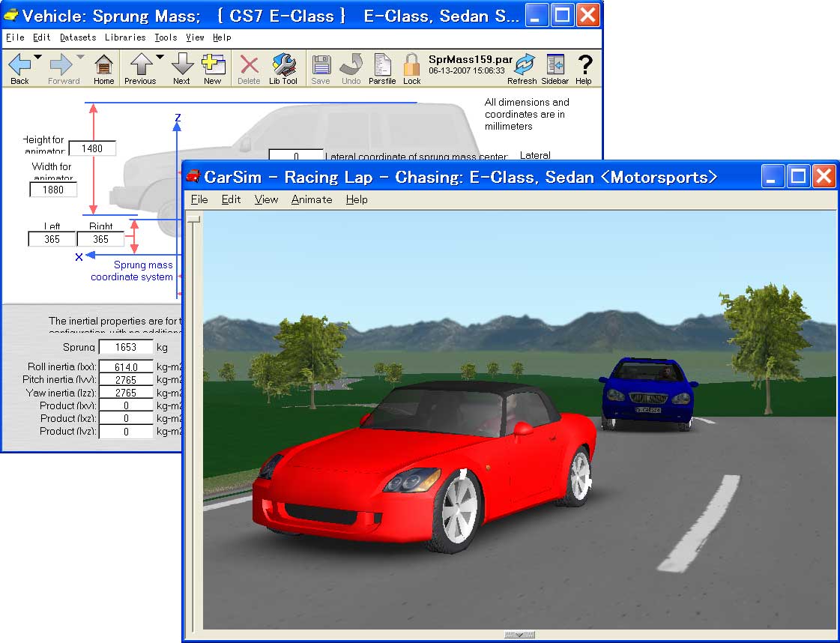Open Help menu in Vehicle window
Image resolution: width=840 pixels, height=643 pixels.
[x=222, y=37]
